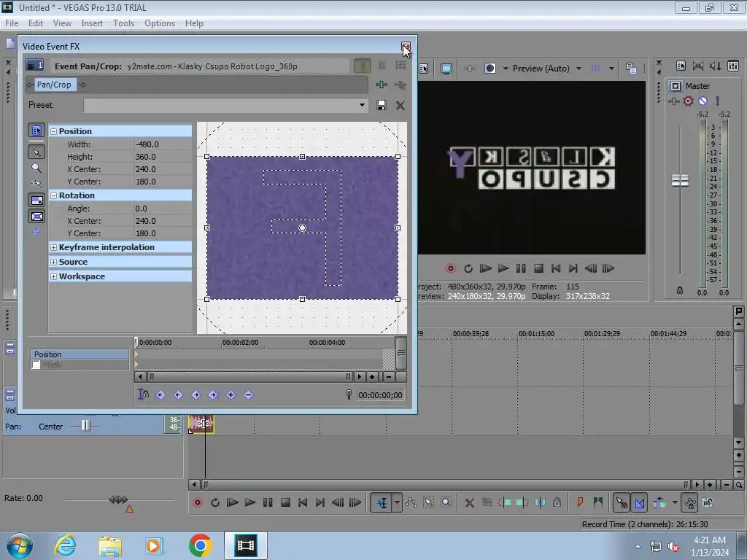Go to last keyframe in Pan/Crop
The width and height of the screenshot is (747, 560).
point(213,394)
